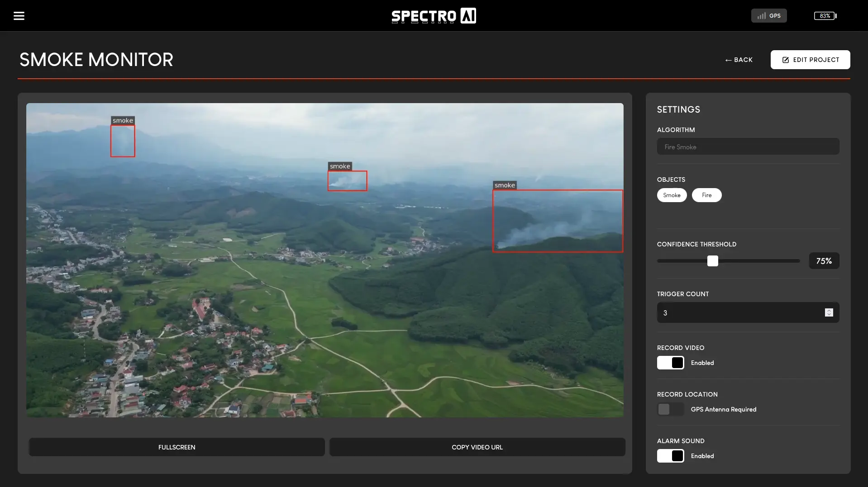Click the 83% battery indicator

click(825, 15)
